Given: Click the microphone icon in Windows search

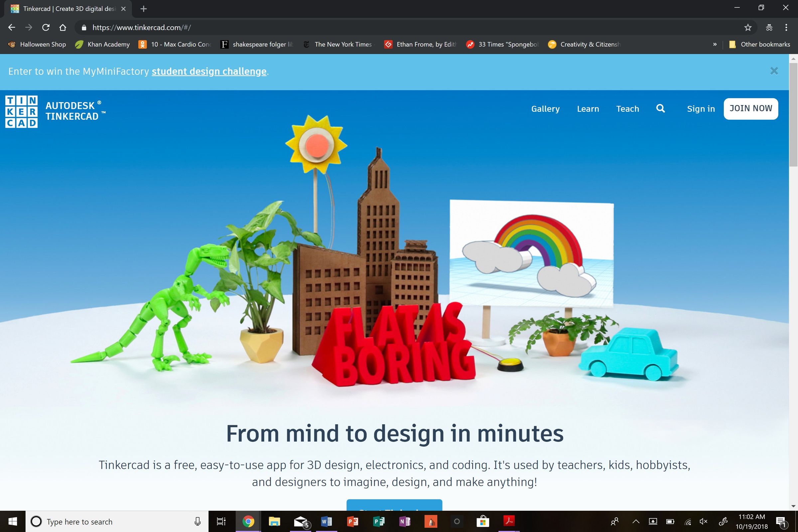Looking at the screenshot, I should [x=198, y=521].
